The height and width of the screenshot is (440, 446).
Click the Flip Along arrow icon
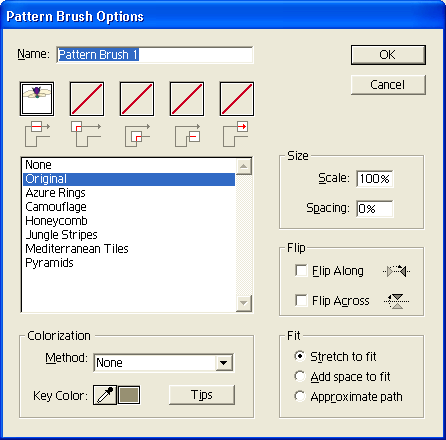coord(397,271)
